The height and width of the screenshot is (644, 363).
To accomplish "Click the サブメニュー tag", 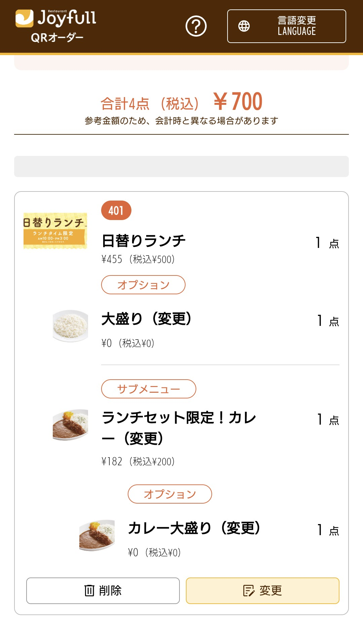I will click(149, 389).
